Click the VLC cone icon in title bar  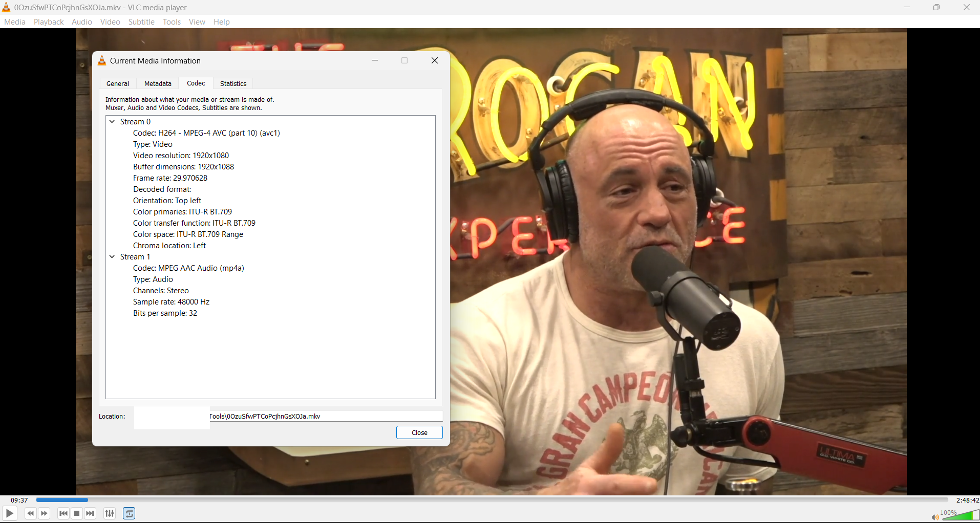[x=6, y=7]
